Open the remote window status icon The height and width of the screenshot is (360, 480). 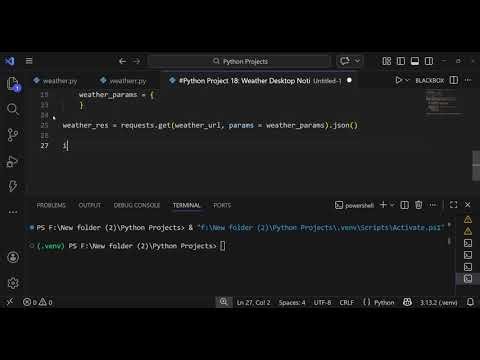[x=10, y=302]
